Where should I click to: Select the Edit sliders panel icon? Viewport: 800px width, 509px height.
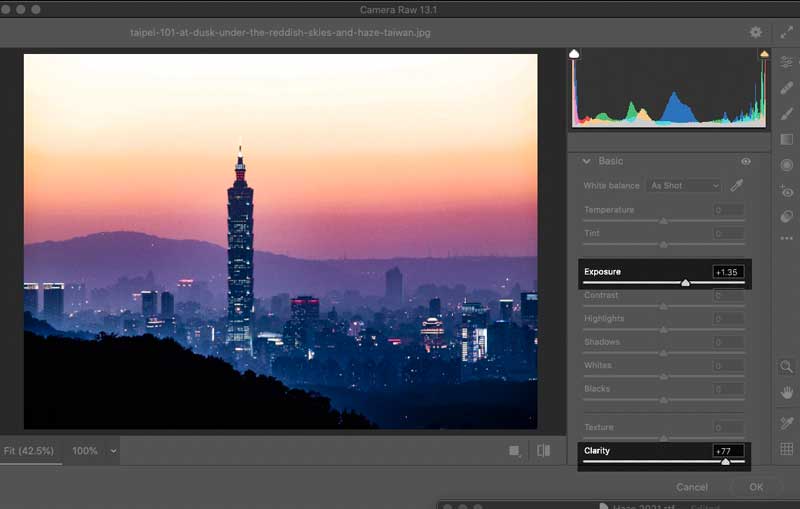tap(787, 62)
